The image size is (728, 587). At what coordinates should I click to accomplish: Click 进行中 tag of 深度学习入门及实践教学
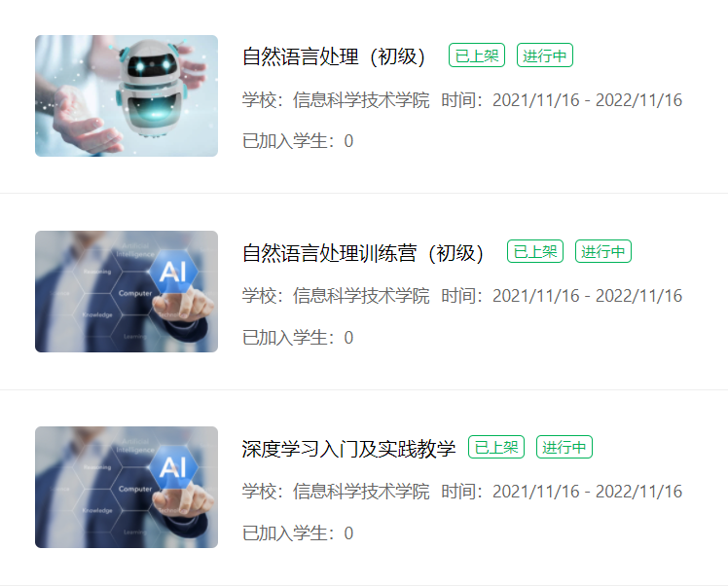click(x=564, y=447)
